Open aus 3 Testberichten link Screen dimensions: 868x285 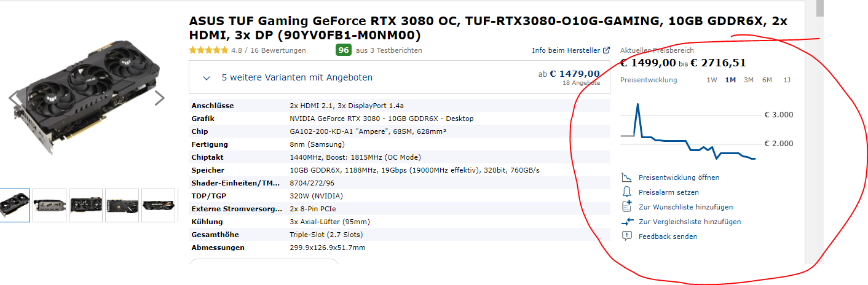point(389,50)
